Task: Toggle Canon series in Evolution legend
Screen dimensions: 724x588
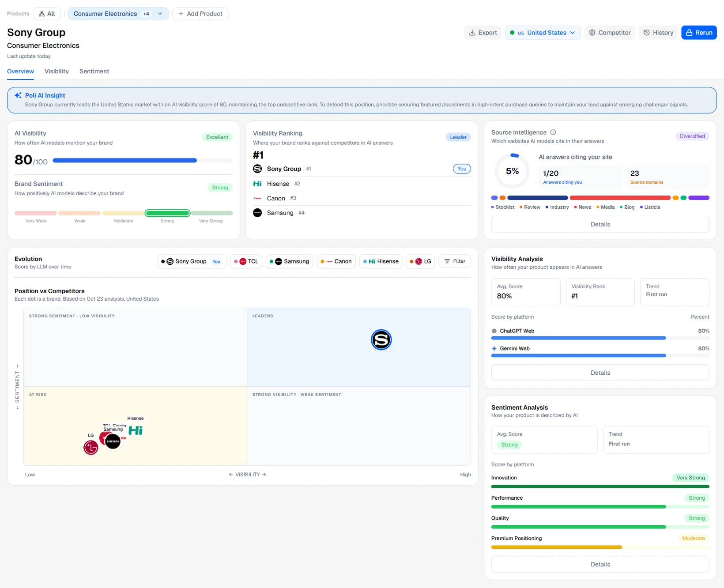Action: (336, 261)
